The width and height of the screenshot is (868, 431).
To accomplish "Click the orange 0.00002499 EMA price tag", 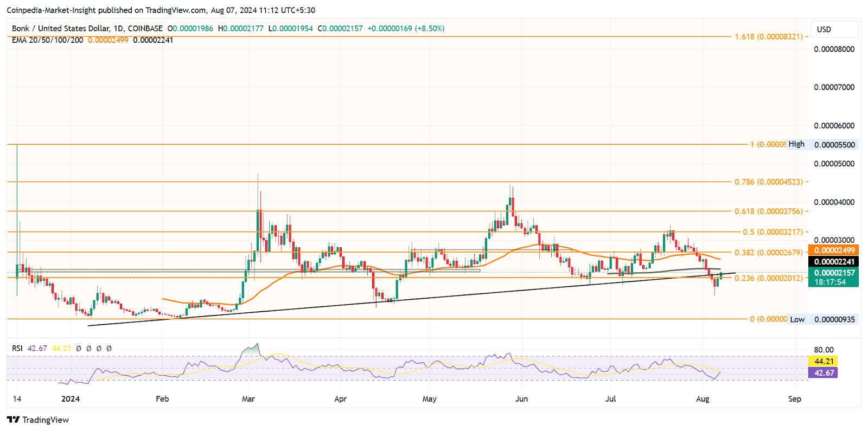I will point(833,250).
